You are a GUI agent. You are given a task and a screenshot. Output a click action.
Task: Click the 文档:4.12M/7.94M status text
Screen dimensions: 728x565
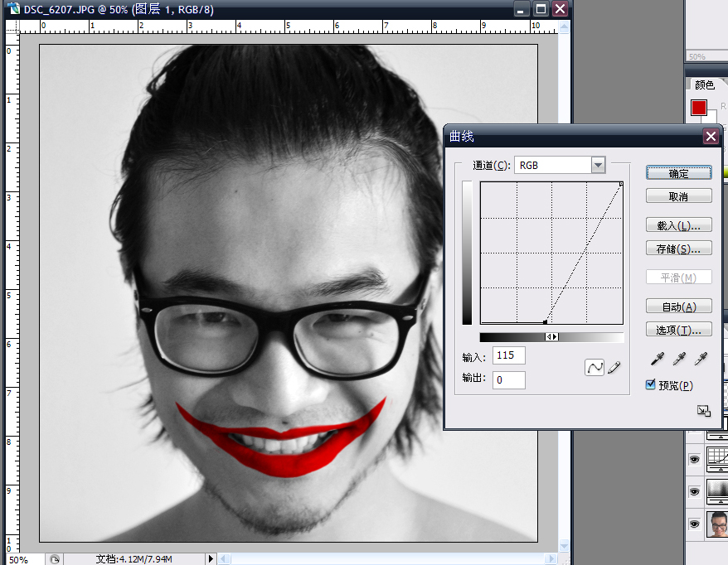tap(133, 559)
